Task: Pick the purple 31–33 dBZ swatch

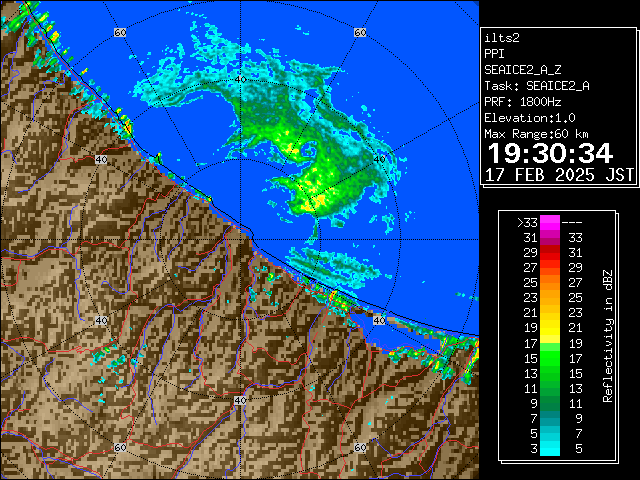Action: click(x=550, y=238)
